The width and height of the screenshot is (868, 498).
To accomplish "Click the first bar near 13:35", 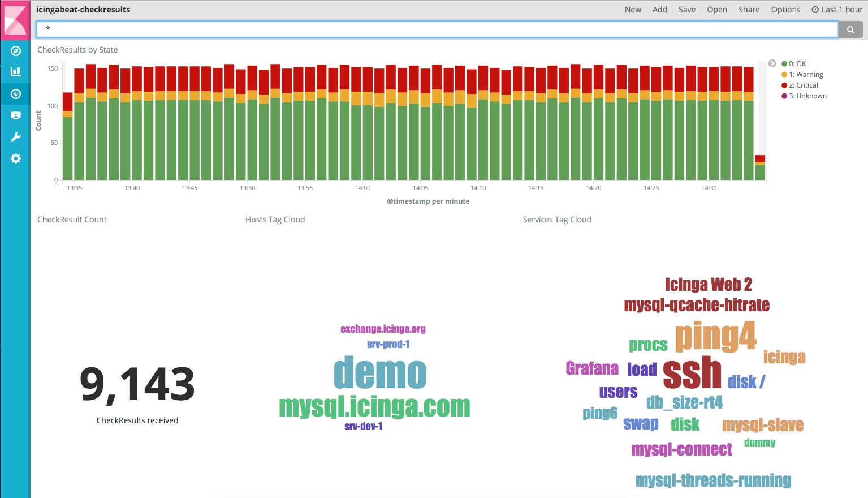I will pyautogui.click(x=67, y=136).
